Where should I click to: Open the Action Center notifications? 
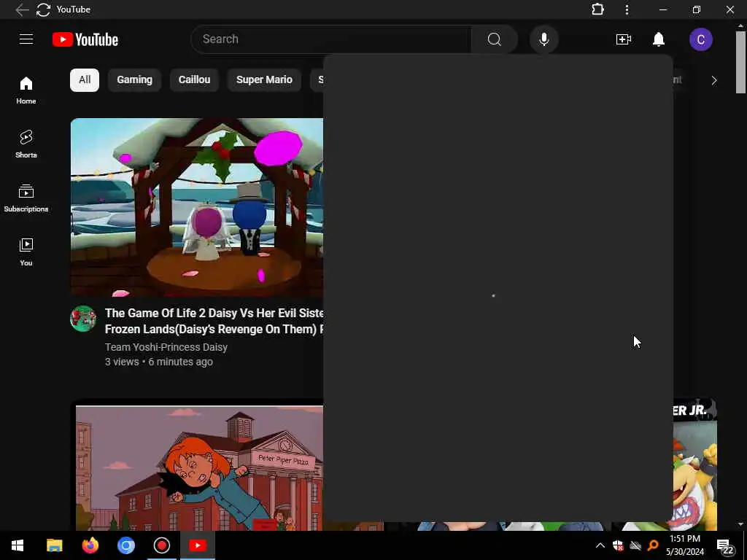726,546
